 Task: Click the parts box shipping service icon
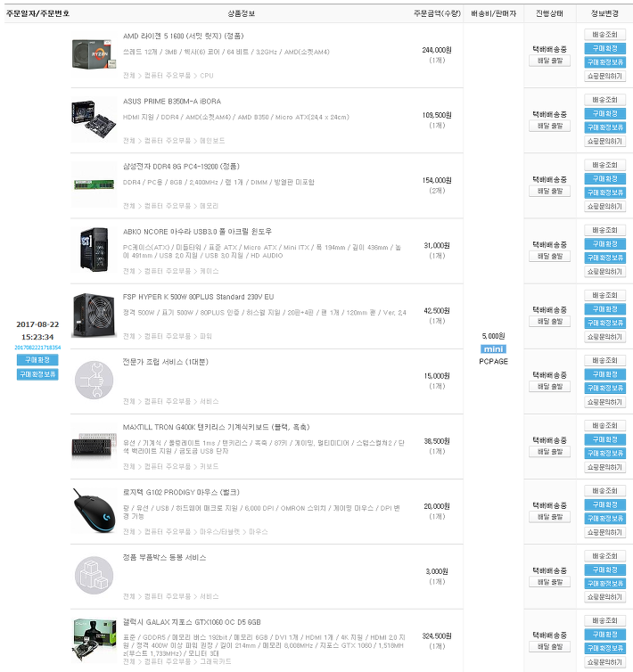point(94,575)
